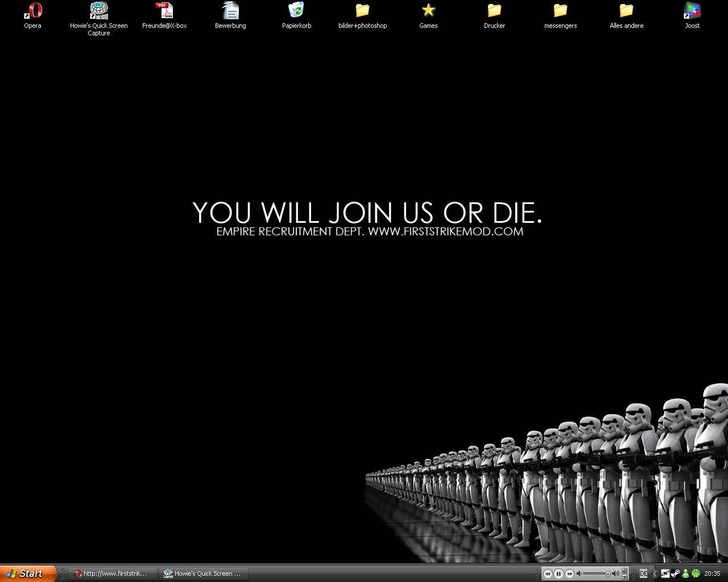Open the Opera browser desktop shortcut
The width and height of the screenshot is (728, 582).
tap(32, 11)
